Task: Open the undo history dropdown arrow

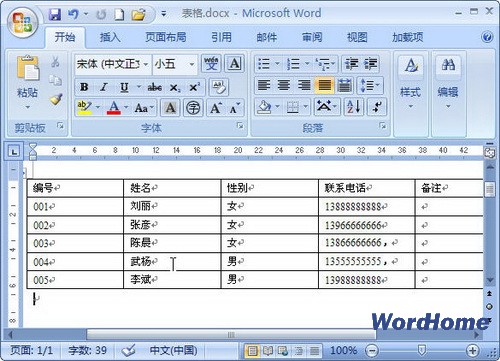Action: click(x=86, y=14)
